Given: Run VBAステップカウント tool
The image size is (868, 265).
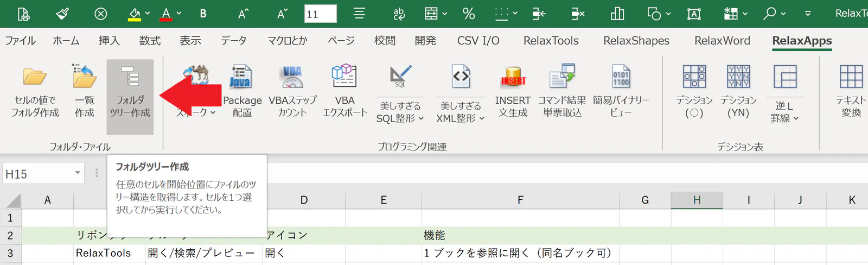Looking at the screenshot, I should pos(292,91).
